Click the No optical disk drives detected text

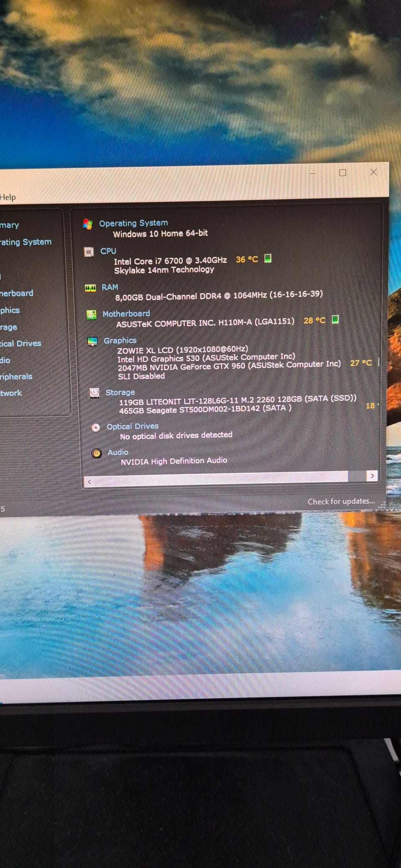click(176, 435)
